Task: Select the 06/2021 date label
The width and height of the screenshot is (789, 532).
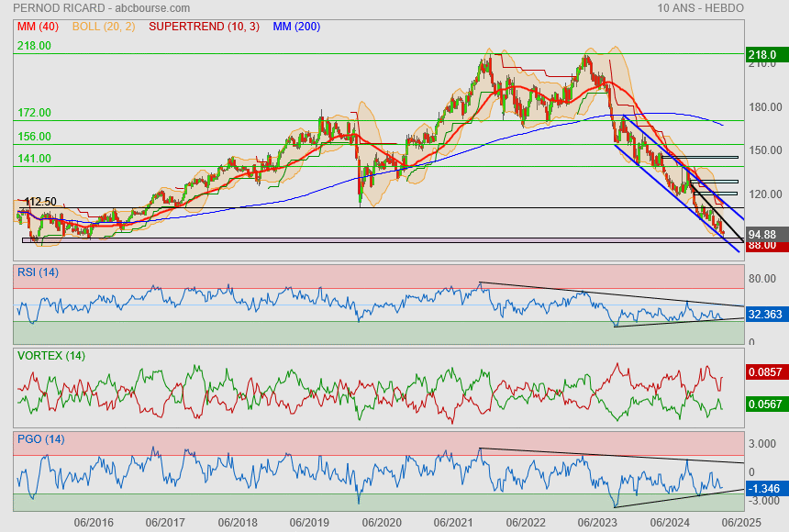Action: click(453, 523)
